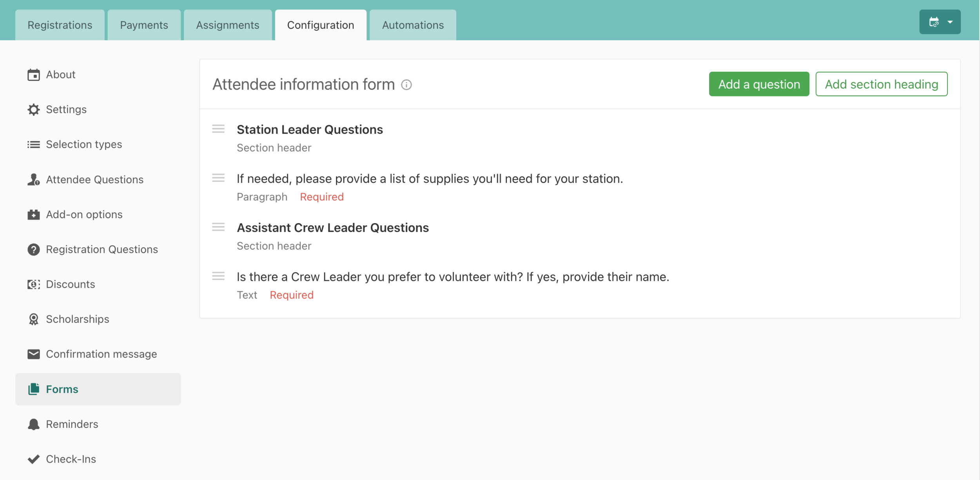
Task: Click the Paragraph type label
Action: 262,197
